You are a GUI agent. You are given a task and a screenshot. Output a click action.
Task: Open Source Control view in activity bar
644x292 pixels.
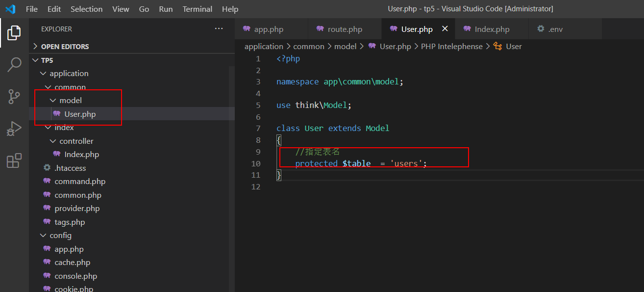click(14, 96)
